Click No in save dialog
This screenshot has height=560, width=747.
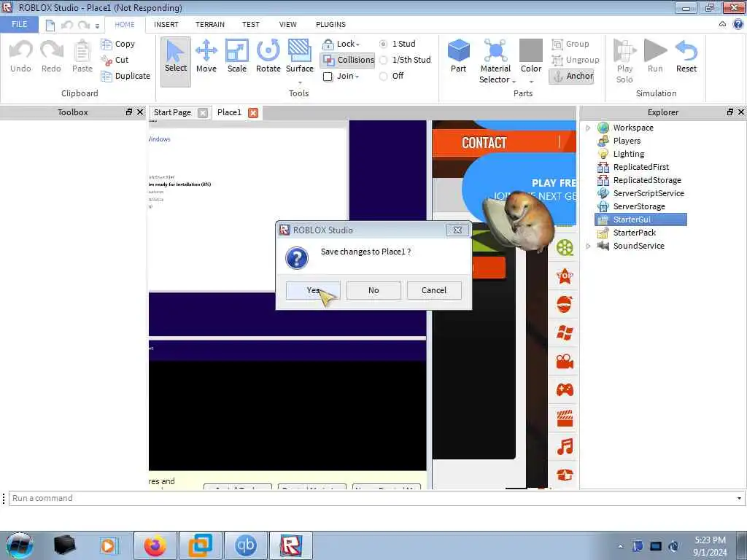[373, 290]
